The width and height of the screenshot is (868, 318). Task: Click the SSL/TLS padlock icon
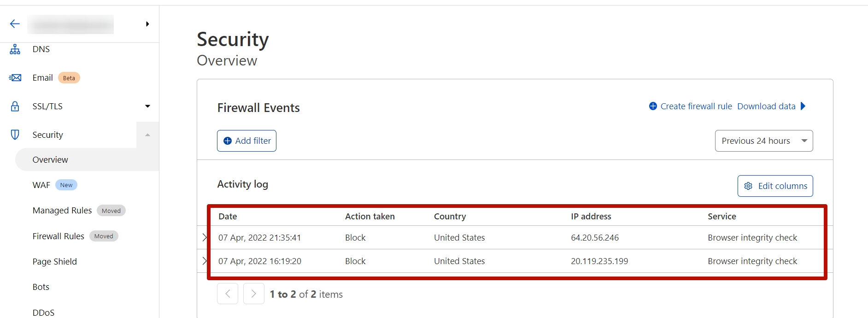[x=15, y=106]
